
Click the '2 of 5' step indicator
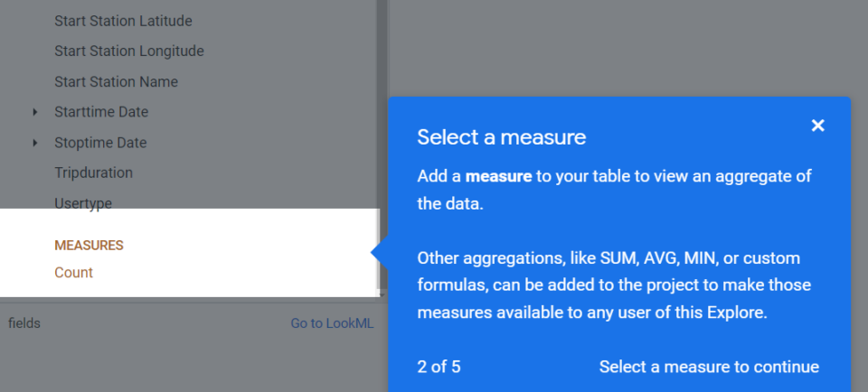439,367
